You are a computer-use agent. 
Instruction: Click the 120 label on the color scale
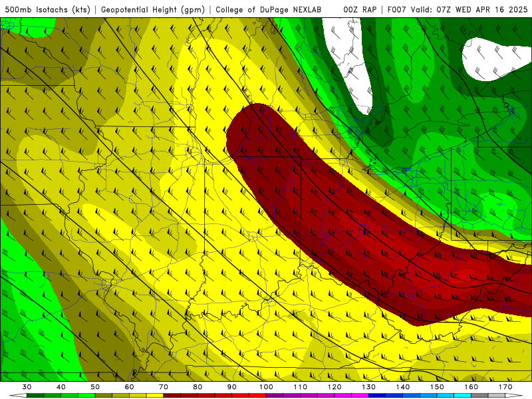pos(334,387)
